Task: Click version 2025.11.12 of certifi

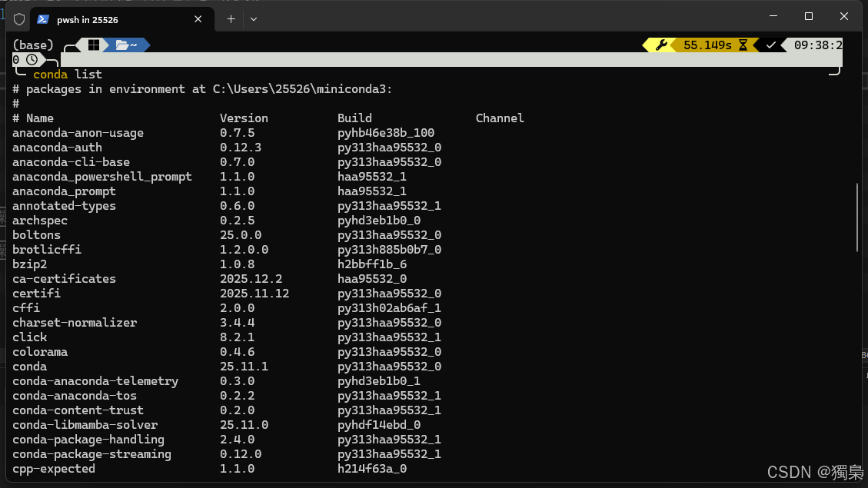Action: (254, 294)
